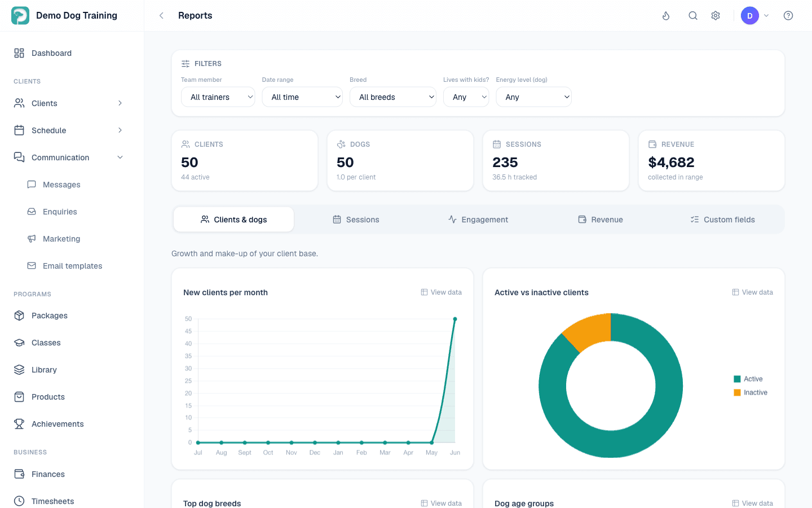The width and height of the screenshot is (812, 508).
Task: Click the Communication chat bubbles icon
Action: [x=19, y=157]
